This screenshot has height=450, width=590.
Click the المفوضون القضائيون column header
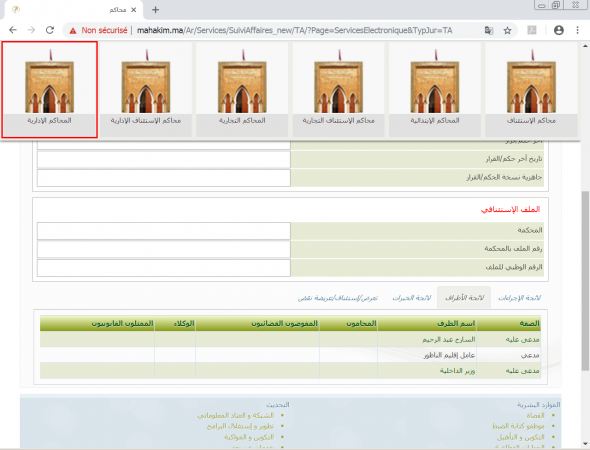click(257, 323)
